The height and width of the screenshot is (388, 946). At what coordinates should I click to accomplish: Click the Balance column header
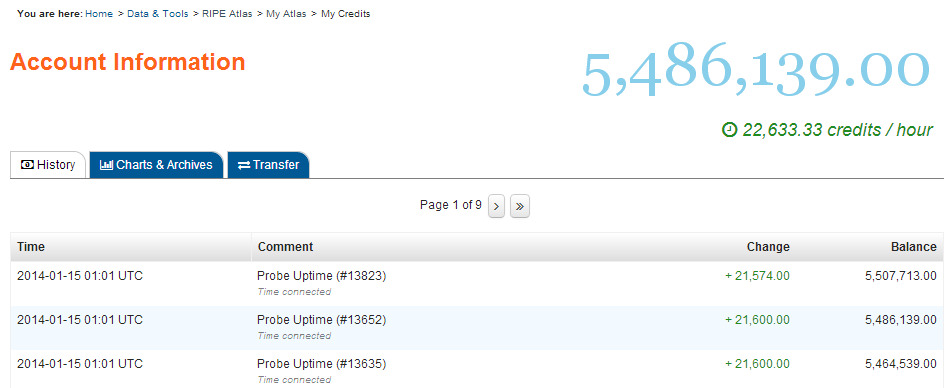913,247
